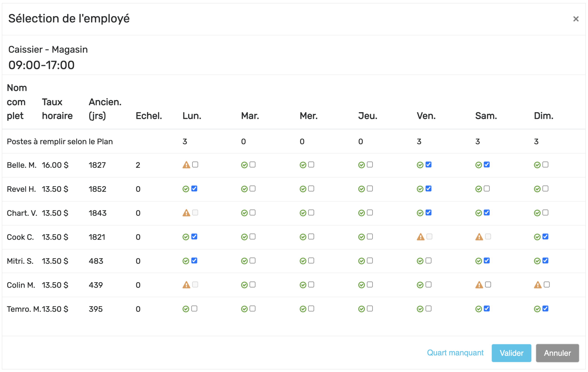Uncheck Chart. V. Saturday checkbox
Viewport: 588px width, 372px height.
pos(487,213)
